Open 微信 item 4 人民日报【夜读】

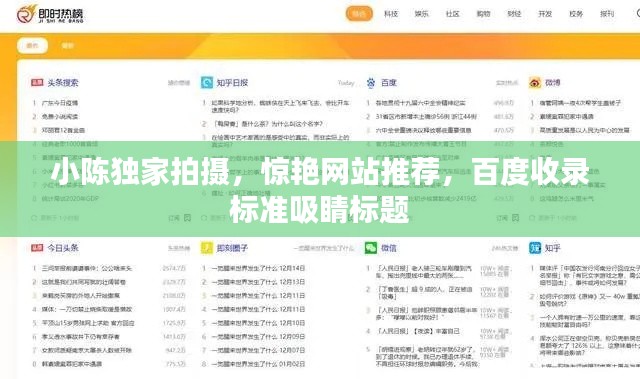417,331
